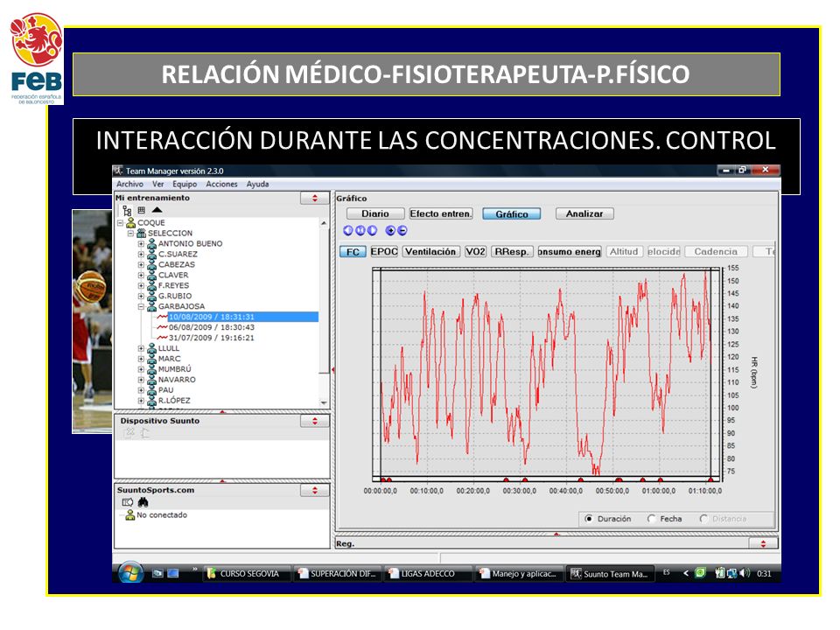Open the Archivo menu
The height and width of the screenshot is (630, 840).
(130, 184)
